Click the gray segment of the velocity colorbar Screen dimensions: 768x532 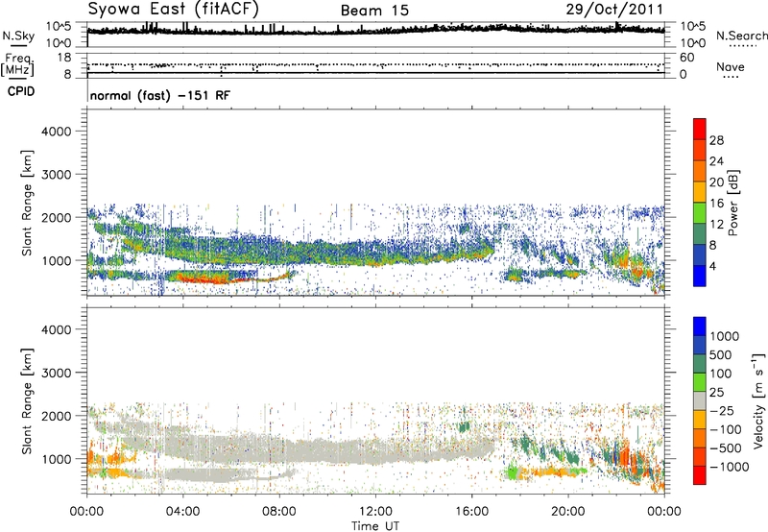pos(700,401)
